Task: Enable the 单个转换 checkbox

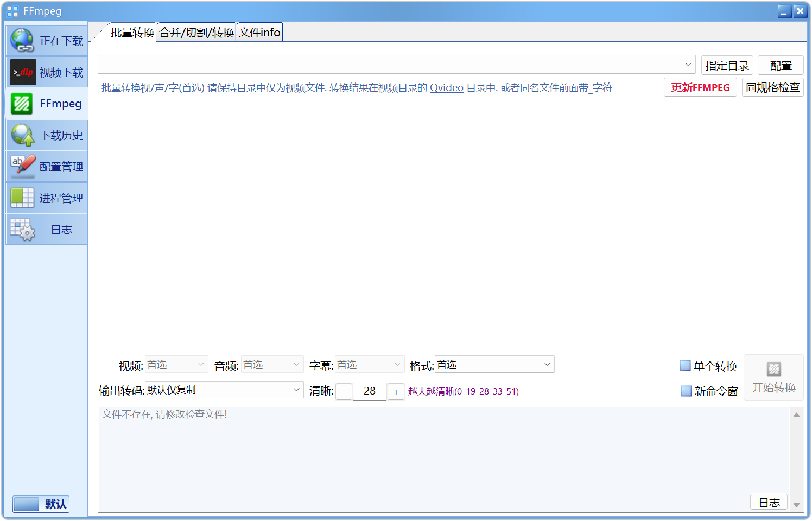Action: point(686,366)
